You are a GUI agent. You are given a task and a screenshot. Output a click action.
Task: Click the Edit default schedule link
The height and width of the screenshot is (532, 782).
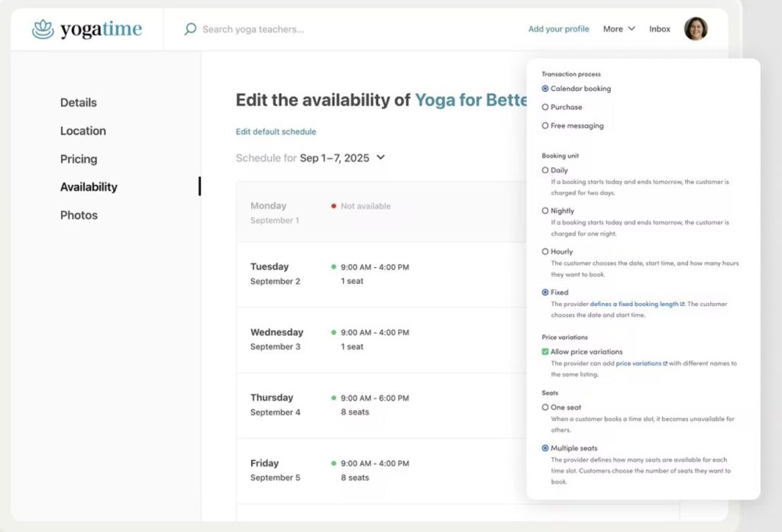[276, 132]
